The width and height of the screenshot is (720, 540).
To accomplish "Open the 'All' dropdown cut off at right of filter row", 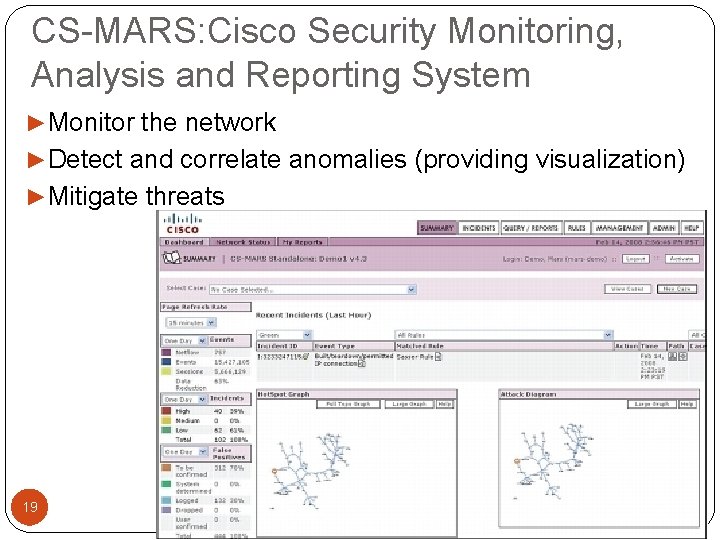I will click(697, 335).
